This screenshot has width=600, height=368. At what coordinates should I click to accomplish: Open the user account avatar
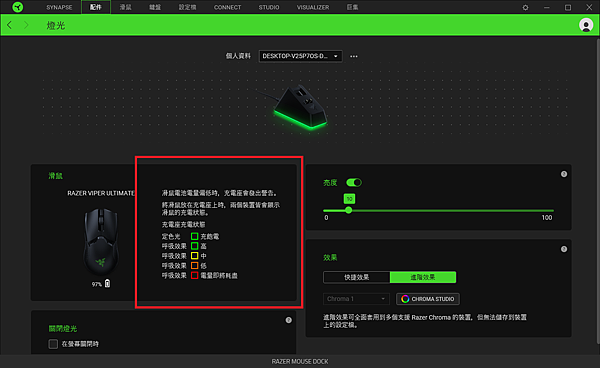(x=586, y=25)
